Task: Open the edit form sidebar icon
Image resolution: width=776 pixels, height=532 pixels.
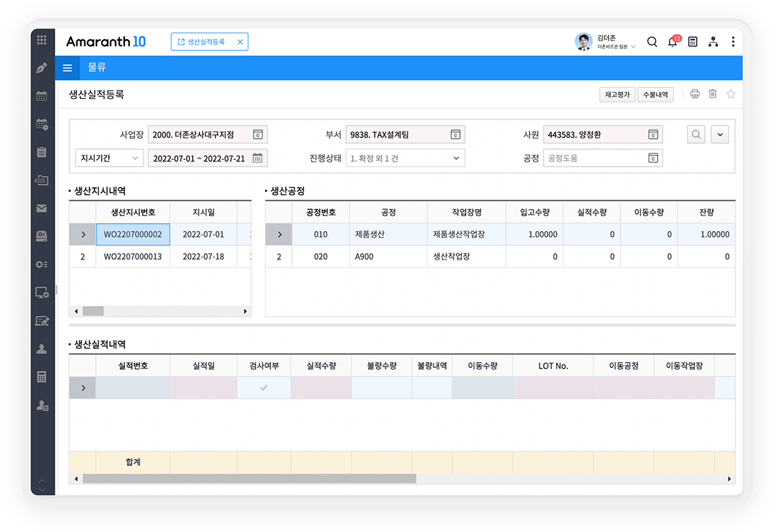Action: pos(42,321)
